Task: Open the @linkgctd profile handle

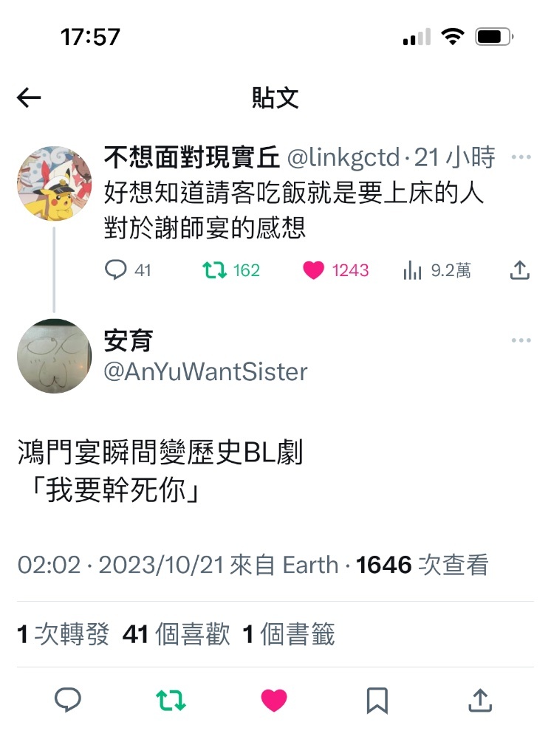Action: 343,158
